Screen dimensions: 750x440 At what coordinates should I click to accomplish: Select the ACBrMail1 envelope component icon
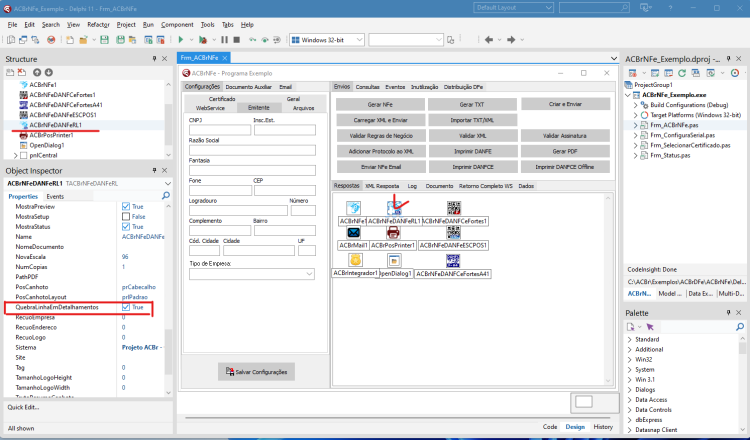[x=353, y=233]
